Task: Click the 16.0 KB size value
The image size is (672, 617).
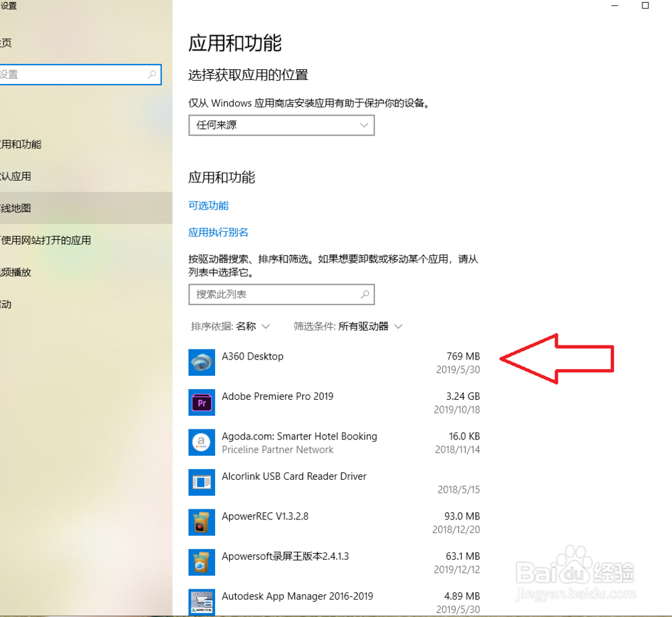Action: click(464, 436)
